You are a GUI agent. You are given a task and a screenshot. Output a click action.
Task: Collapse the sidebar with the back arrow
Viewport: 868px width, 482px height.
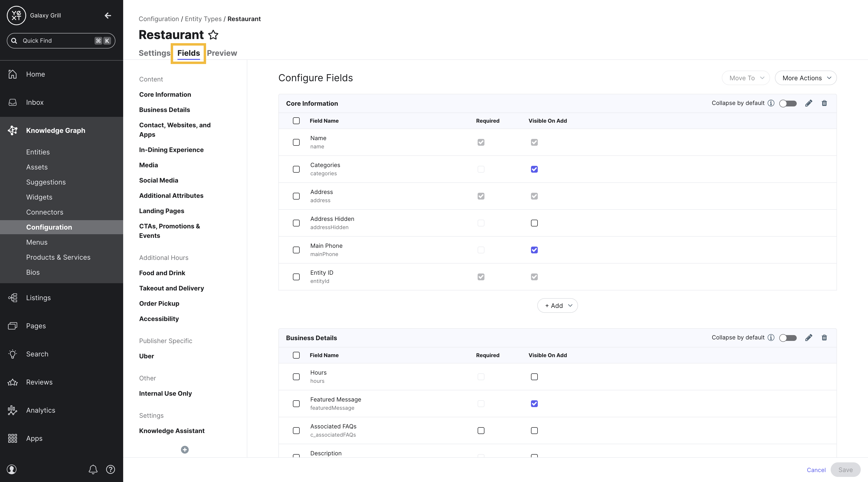coord(108,16)
